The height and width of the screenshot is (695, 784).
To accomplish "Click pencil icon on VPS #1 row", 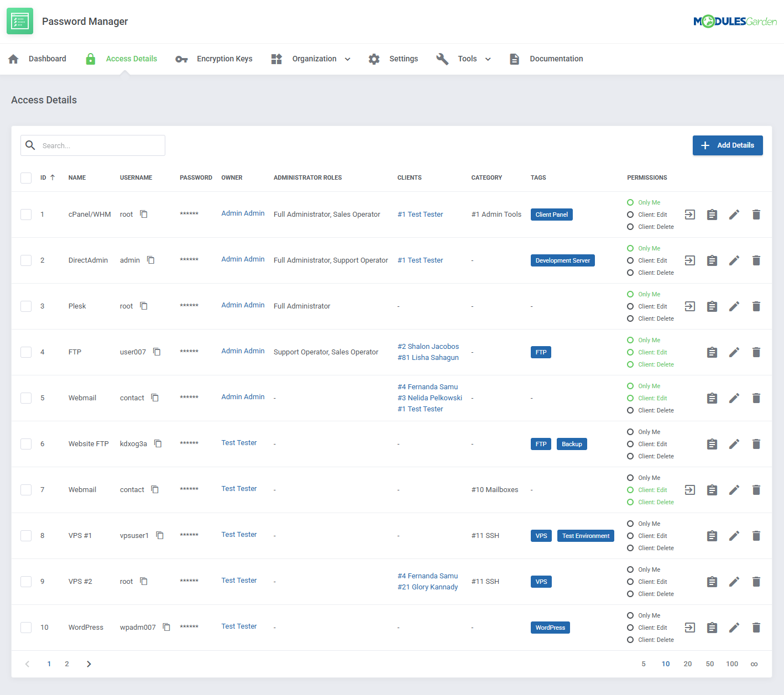I will tap(734, 536).
